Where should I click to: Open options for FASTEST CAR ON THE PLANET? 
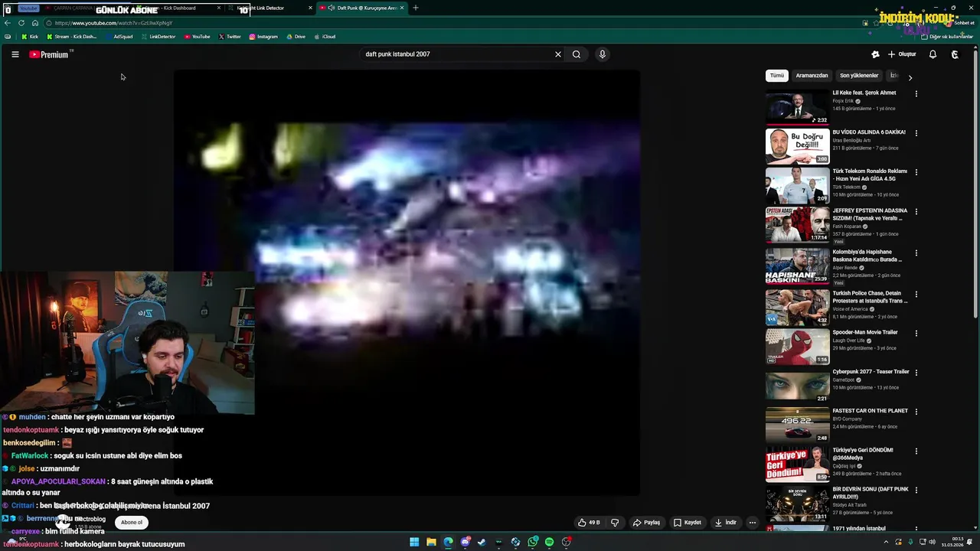916,412
